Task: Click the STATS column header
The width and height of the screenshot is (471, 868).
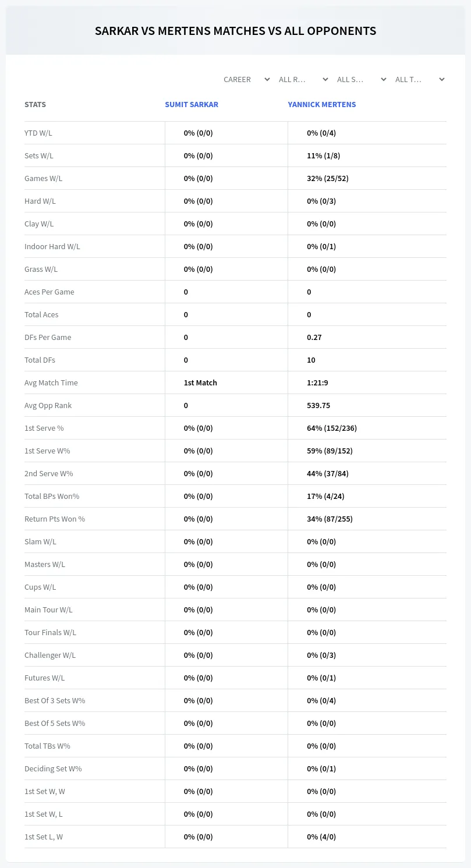Action: coord(35,105)
